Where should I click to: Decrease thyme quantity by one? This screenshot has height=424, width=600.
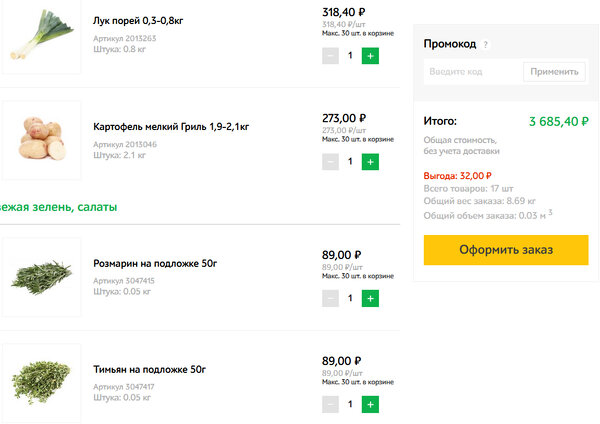point(330,405)
